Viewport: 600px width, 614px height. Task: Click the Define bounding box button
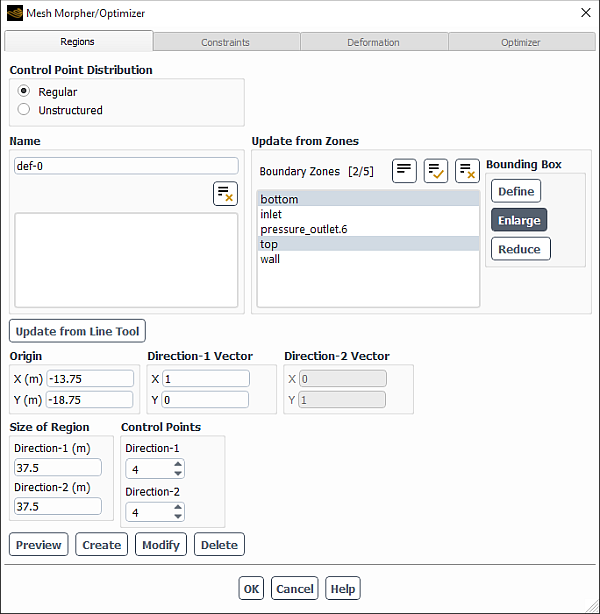(516, 191)
